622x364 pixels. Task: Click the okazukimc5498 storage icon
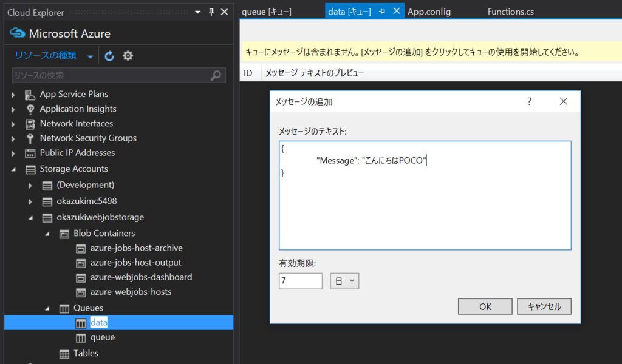(x=47, y=202)
